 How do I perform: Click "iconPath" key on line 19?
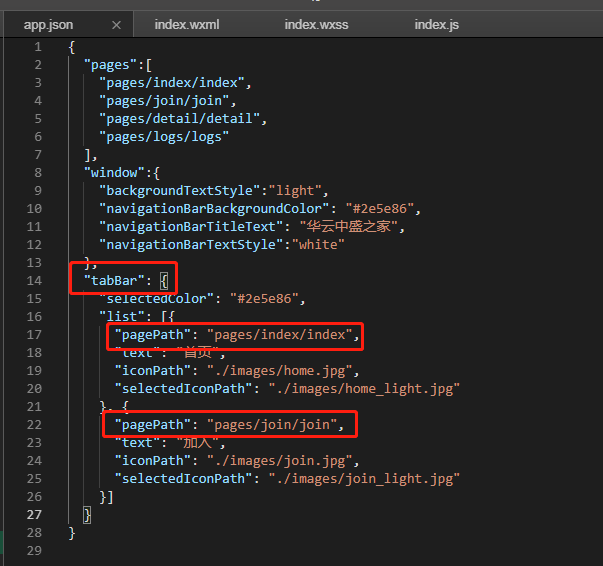pos(153,371)
